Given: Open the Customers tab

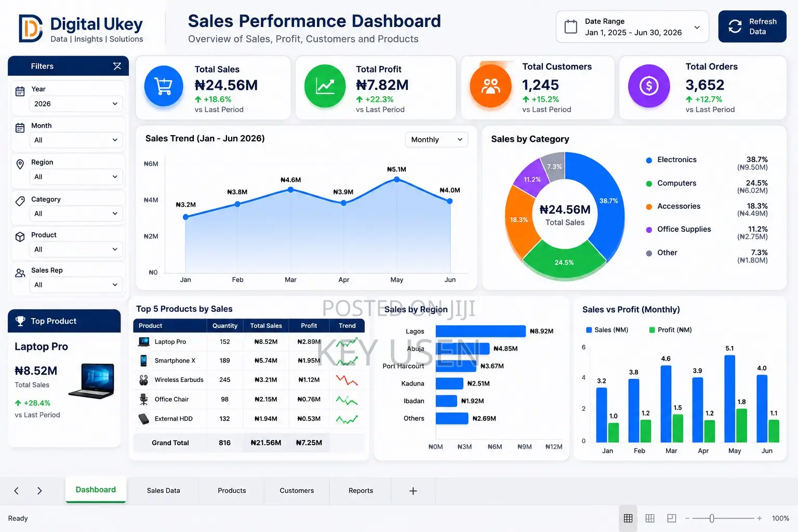Looking at the screenshot, I should [297, 491].
